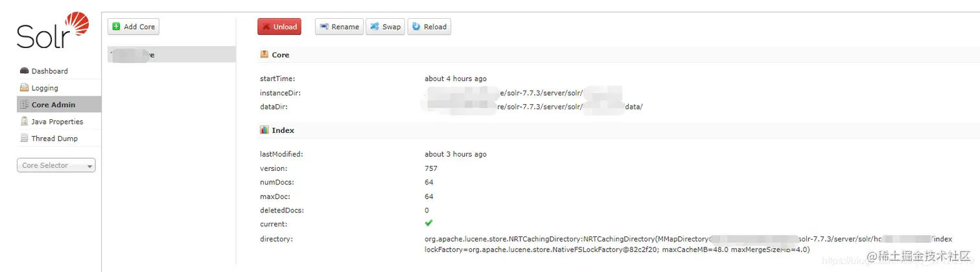Click the Rename icon
980x272 pixels.
coord(324,27)
